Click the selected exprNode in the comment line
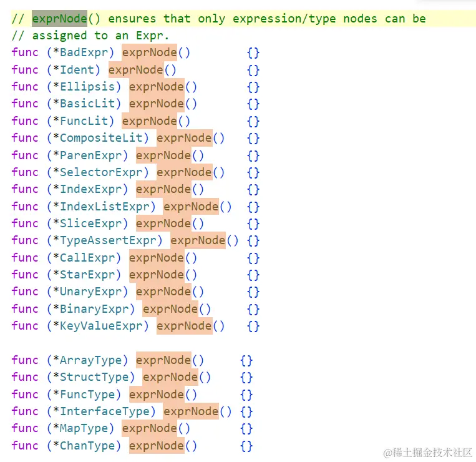Image resolution: width=476 pixels, height=462 pixels. tap(59, 19)
